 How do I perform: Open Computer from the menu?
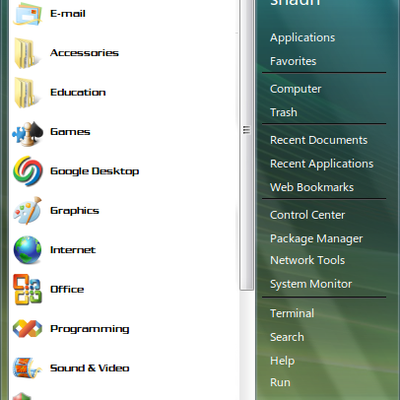[x=295, y=89]
